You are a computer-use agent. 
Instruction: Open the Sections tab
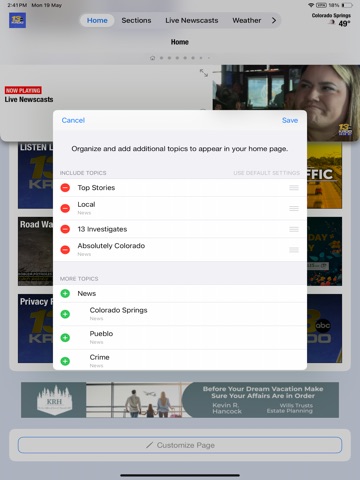click(136, 20)
